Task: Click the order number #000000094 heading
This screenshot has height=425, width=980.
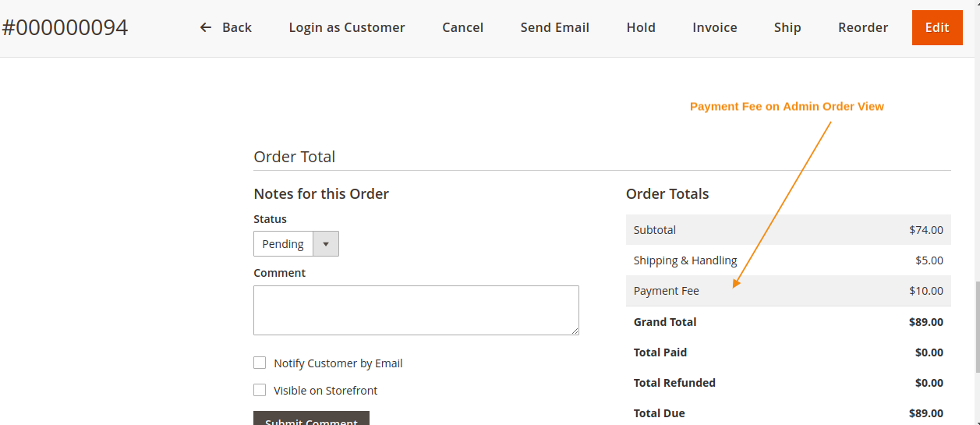Action: [x=65, y=28]
